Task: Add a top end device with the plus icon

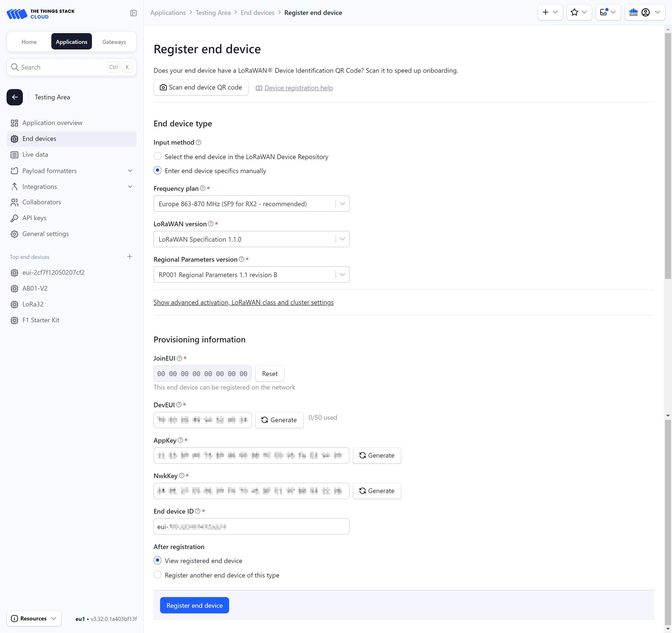Action: 130,257
